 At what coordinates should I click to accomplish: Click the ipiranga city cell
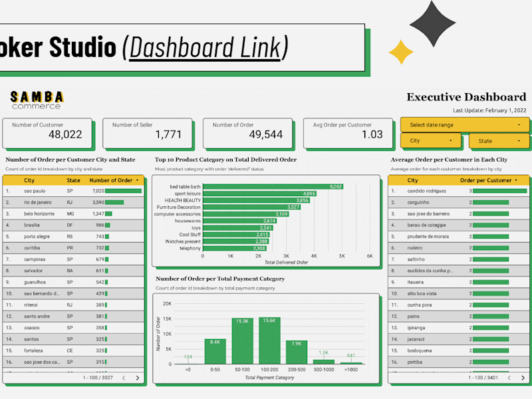416,328
